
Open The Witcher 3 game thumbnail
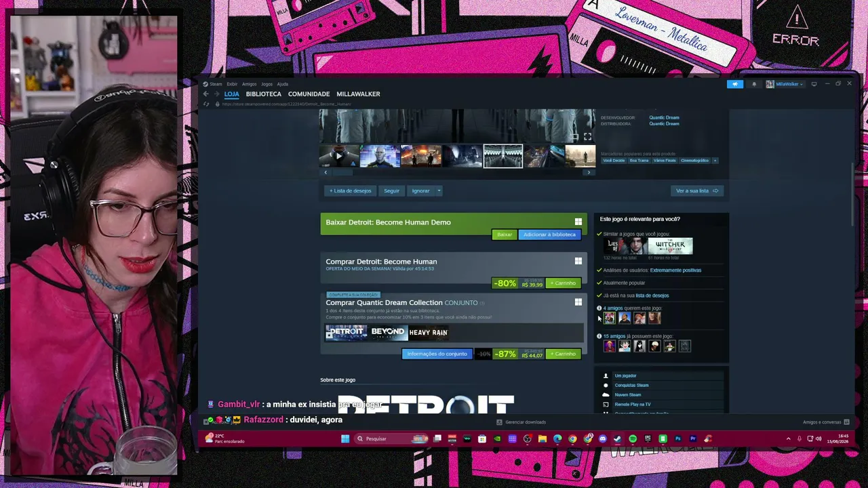[670, 246]
